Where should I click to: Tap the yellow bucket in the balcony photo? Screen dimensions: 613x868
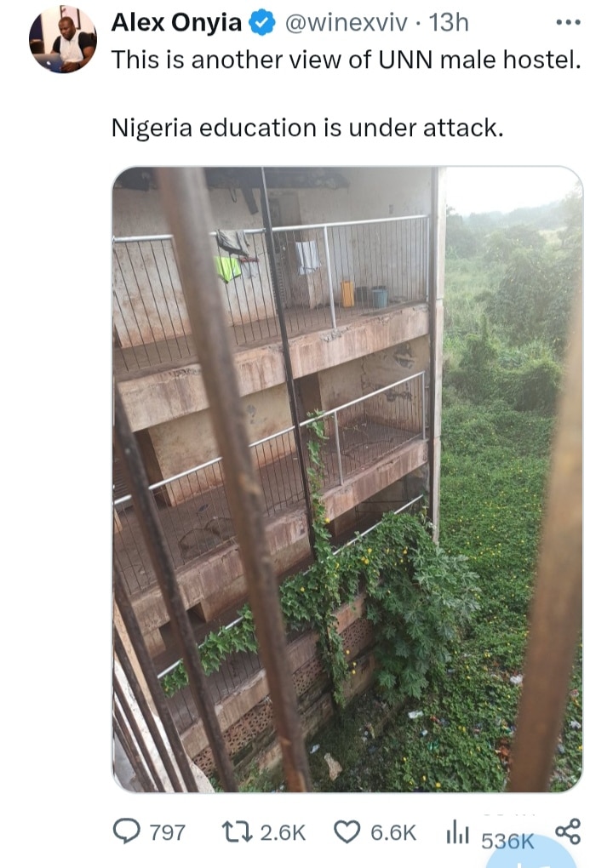pos(347,294)
